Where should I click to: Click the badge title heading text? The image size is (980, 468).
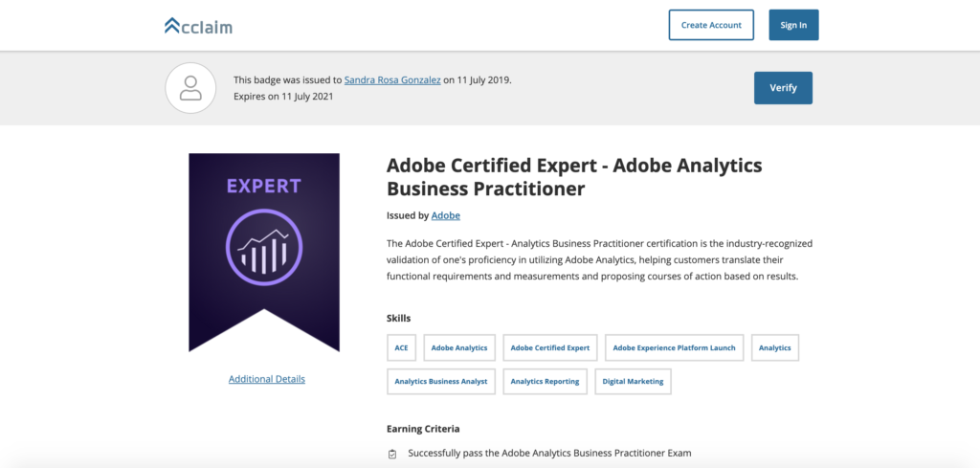coord(574,177)
